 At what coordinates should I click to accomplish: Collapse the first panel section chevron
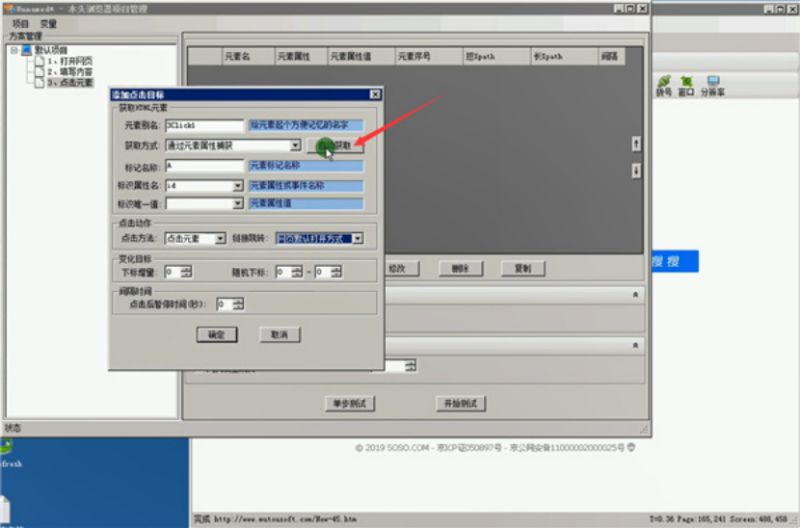[635, 295]
